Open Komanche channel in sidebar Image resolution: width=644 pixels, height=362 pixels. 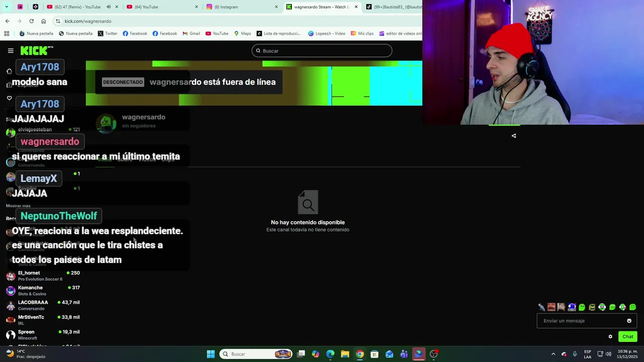(x=43, y=291)
